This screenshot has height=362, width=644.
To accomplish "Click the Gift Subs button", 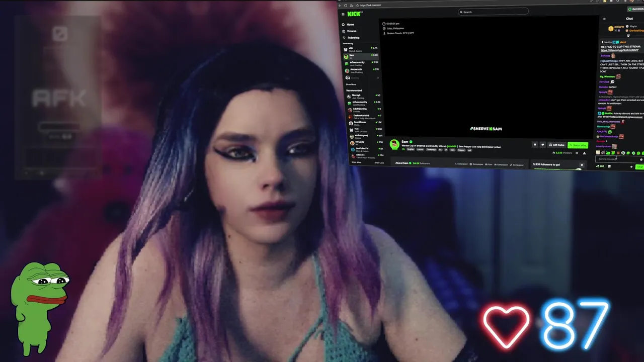I will [556, 145].
